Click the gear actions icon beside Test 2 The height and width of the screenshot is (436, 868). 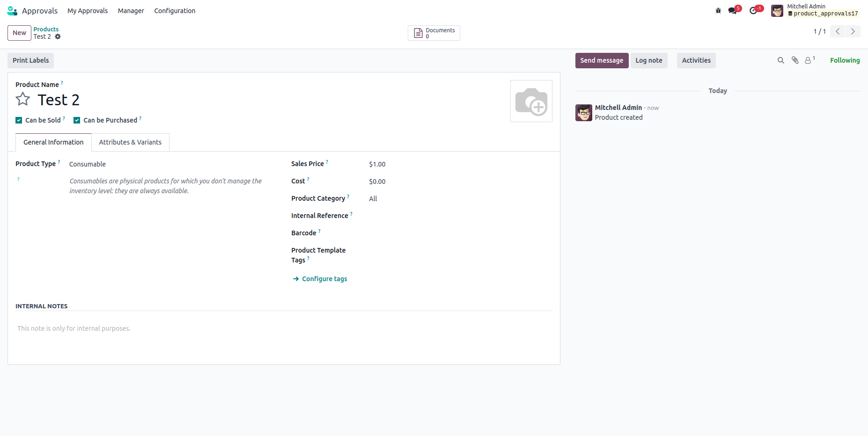(x=58, y=36)
